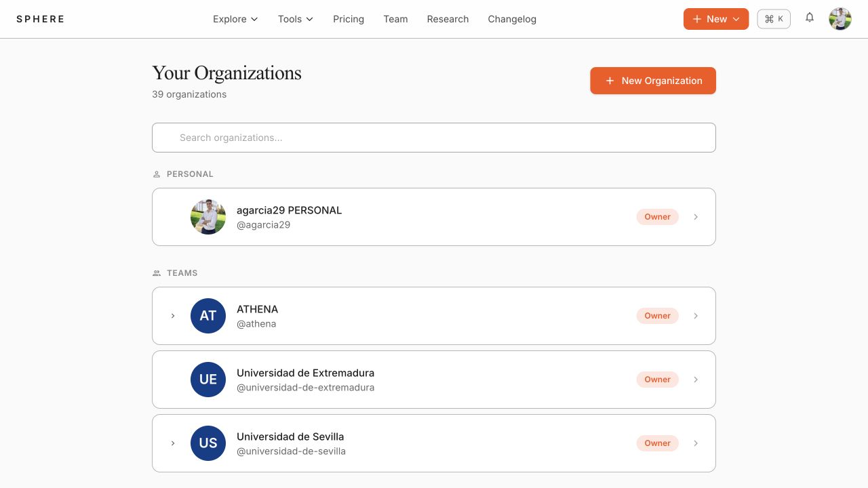868x488 pixels.
Task: Create a New Organization
Action: coord(653,81)
